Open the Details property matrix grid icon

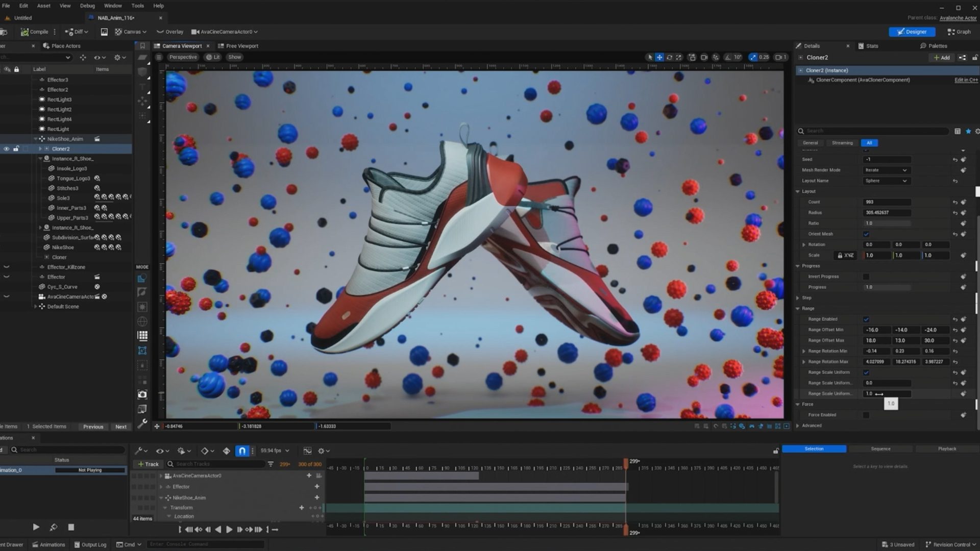point(958,131)
